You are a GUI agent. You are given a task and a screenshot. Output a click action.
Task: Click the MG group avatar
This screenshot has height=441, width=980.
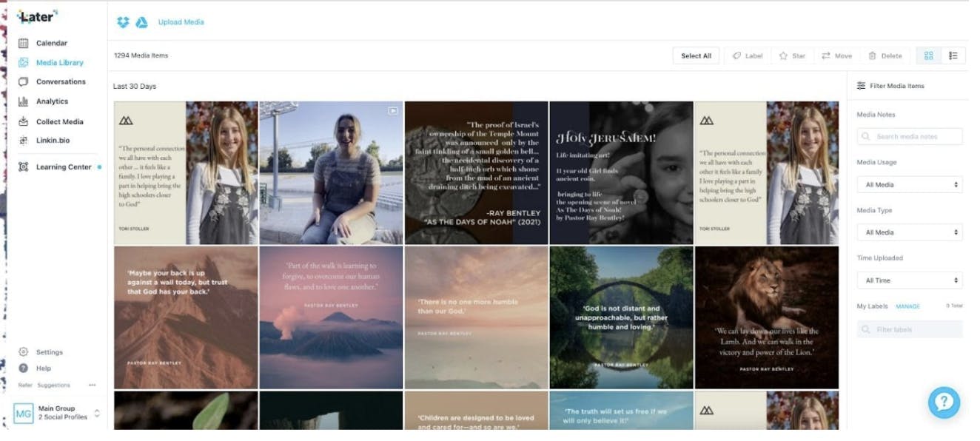point(24,413)
